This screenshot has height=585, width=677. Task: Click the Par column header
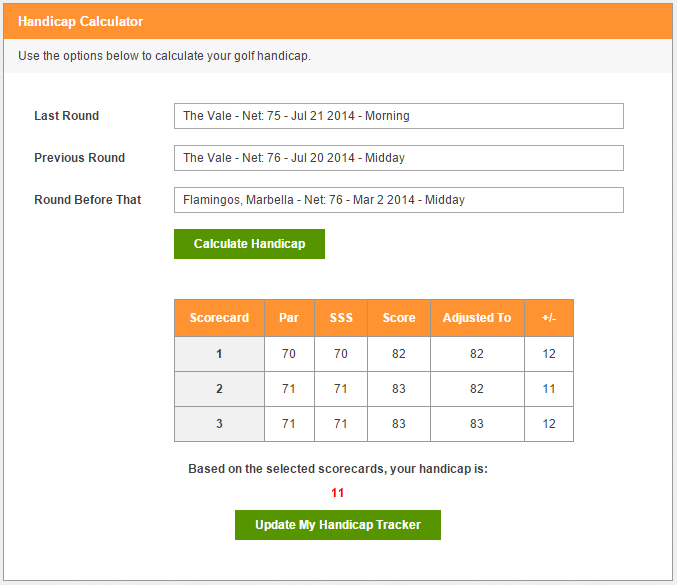point(289,318)
